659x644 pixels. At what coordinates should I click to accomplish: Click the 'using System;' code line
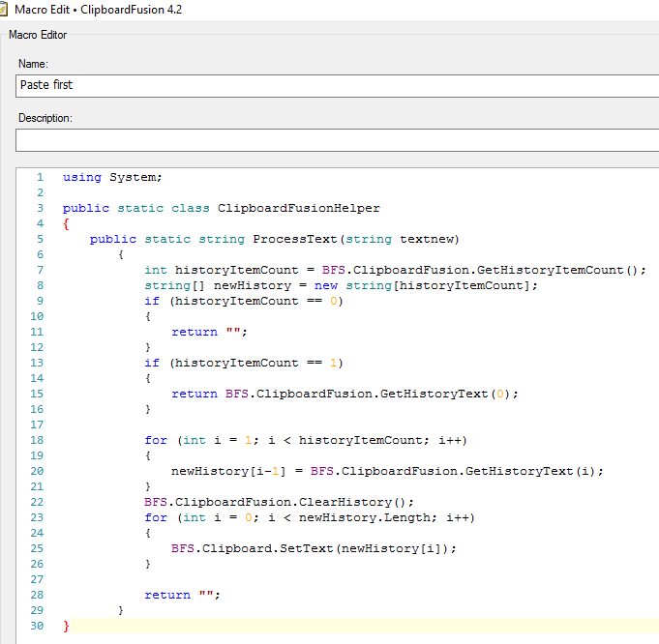click(x=112, y=177)
